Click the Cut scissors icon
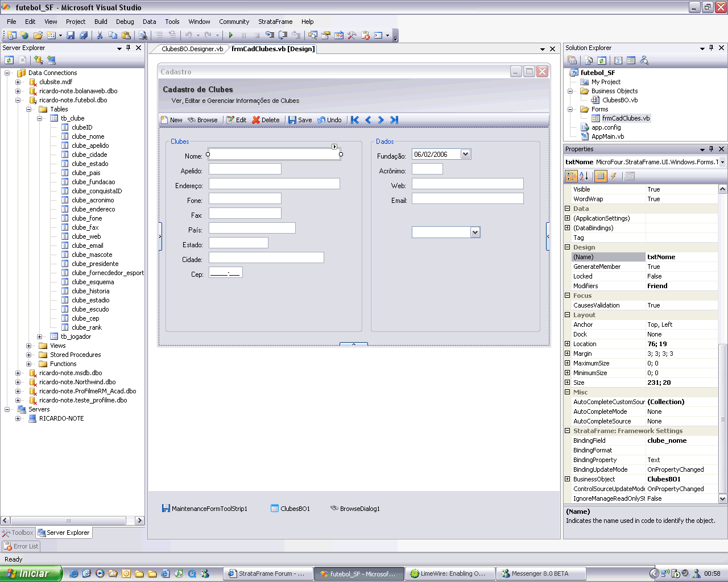This screenshot has height=582, width=728. pos(100,35)
